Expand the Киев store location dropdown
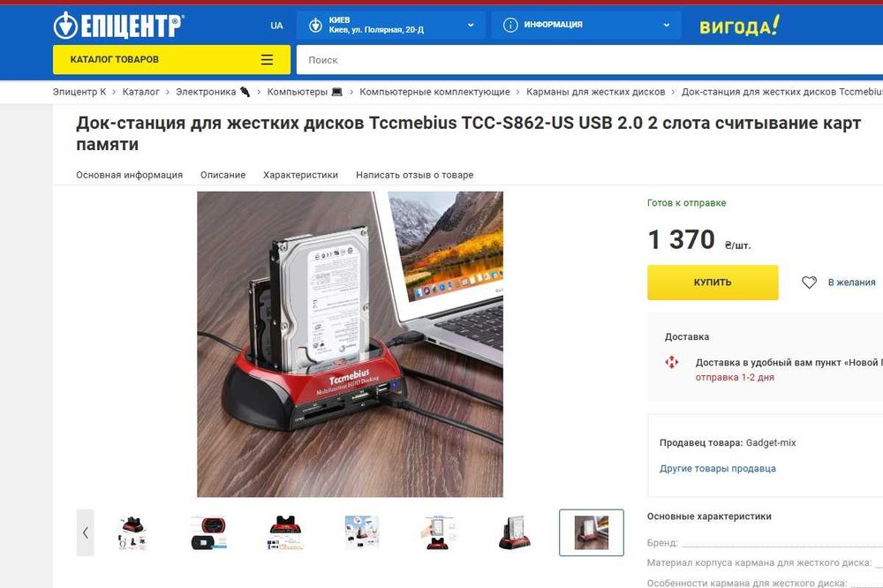This screenshot has width=883, height=588. 391,25
